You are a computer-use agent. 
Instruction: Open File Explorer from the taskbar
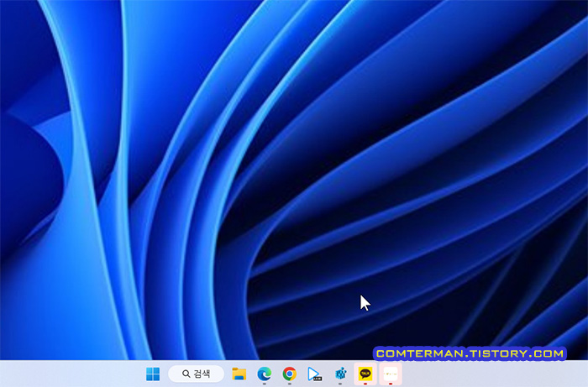[x=239, y=374]
